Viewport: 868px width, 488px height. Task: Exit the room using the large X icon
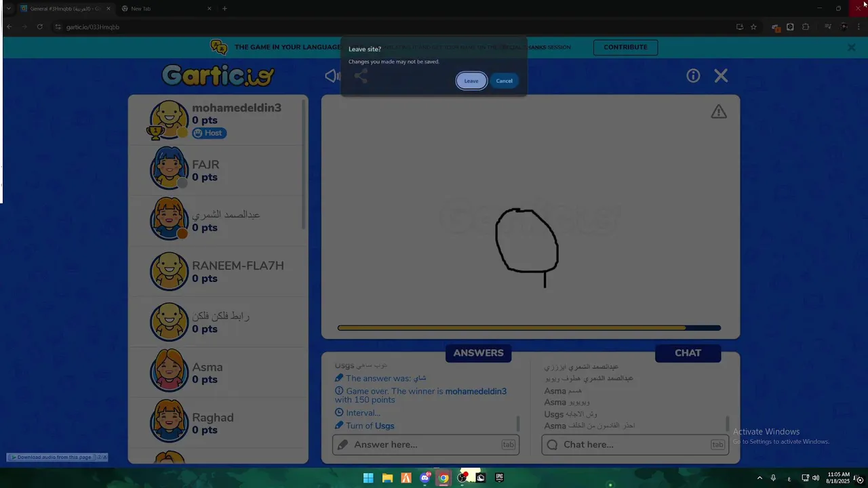pyautogui.click(x=721, y=76)
